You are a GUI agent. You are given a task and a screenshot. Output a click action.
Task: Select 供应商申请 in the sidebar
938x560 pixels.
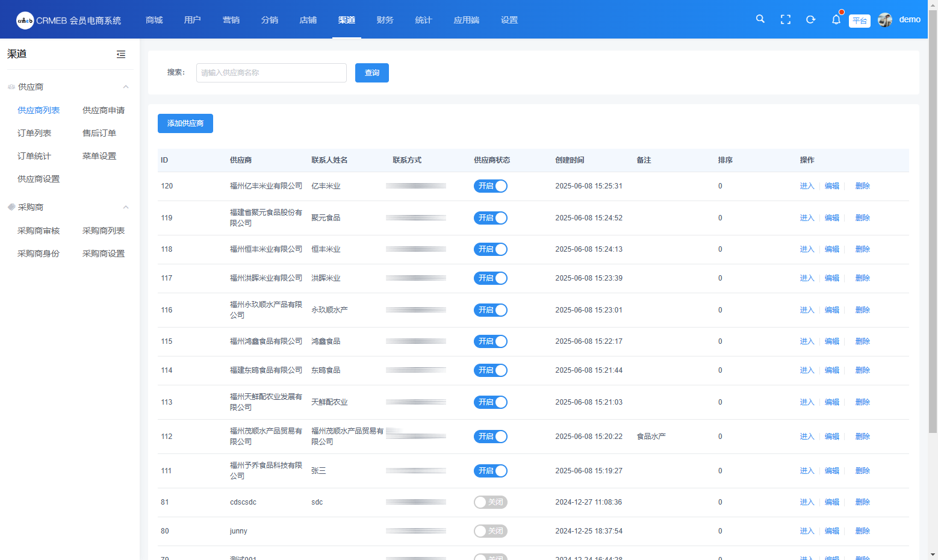104,110
